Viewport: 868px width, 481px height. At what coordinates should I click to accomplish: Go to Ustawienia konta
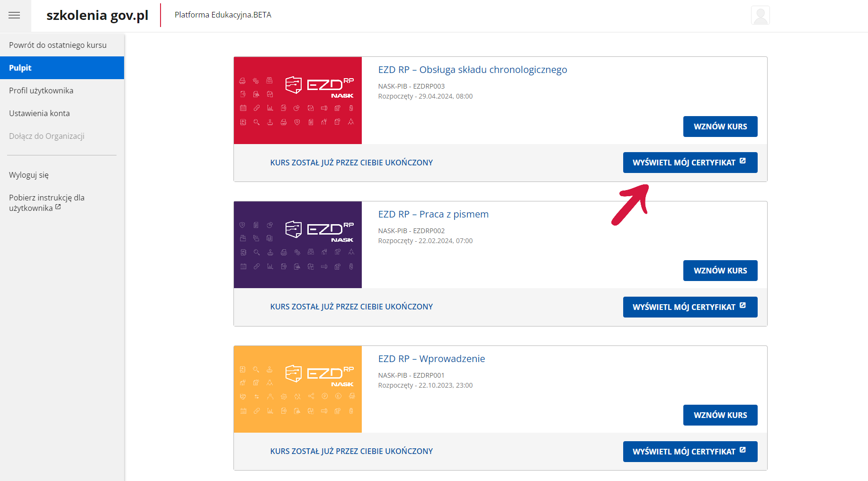(x=39, y=113)
